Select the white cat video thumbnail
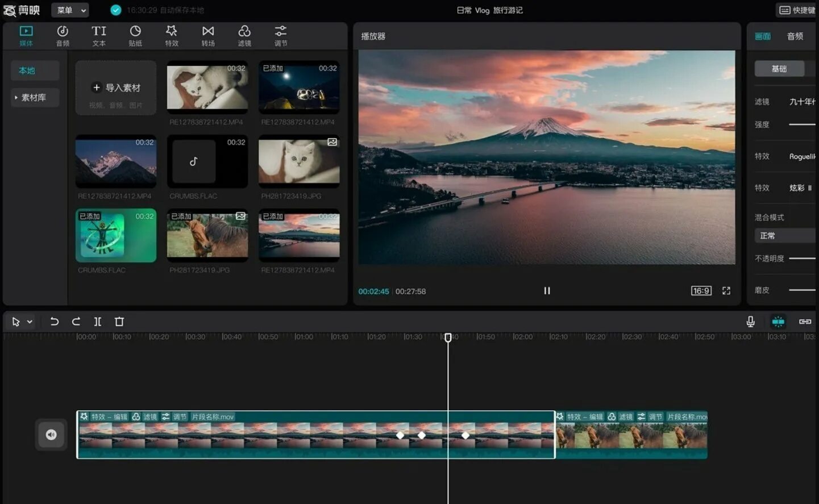 coord(207,87)
